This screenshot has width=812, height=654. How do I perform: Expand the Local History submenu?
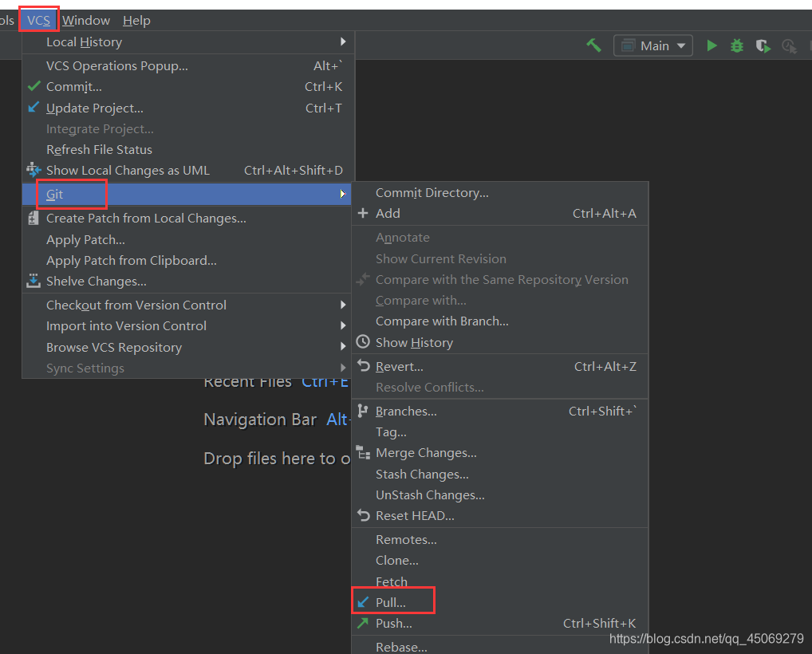(188, 42)
